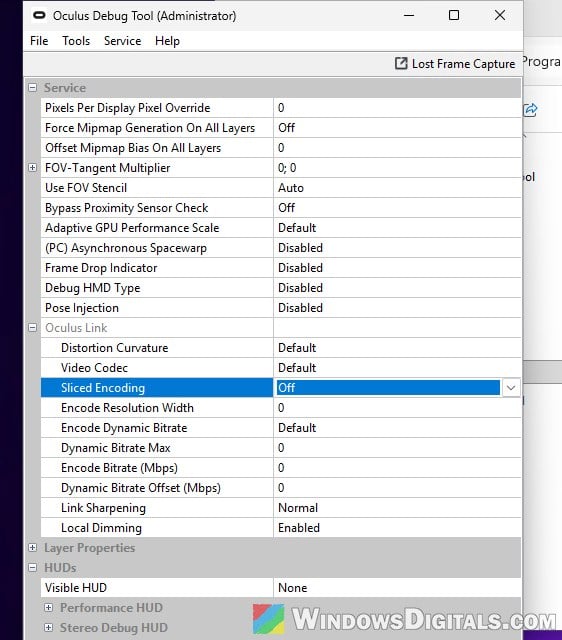The width and height of the screenshot is (562, 640).
Task: Select Force Mipmap Generation Off value
Action: (x=397, y=128)
